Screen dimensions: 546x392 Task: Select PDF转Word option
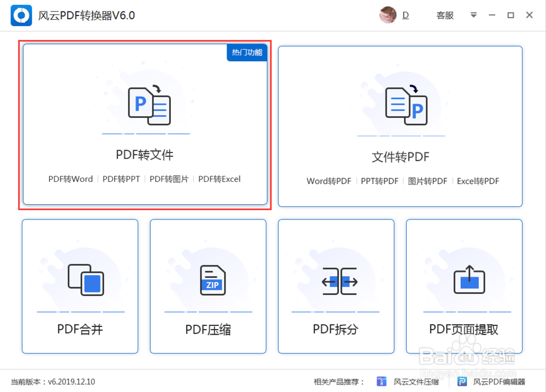click(x=70, y=179)
